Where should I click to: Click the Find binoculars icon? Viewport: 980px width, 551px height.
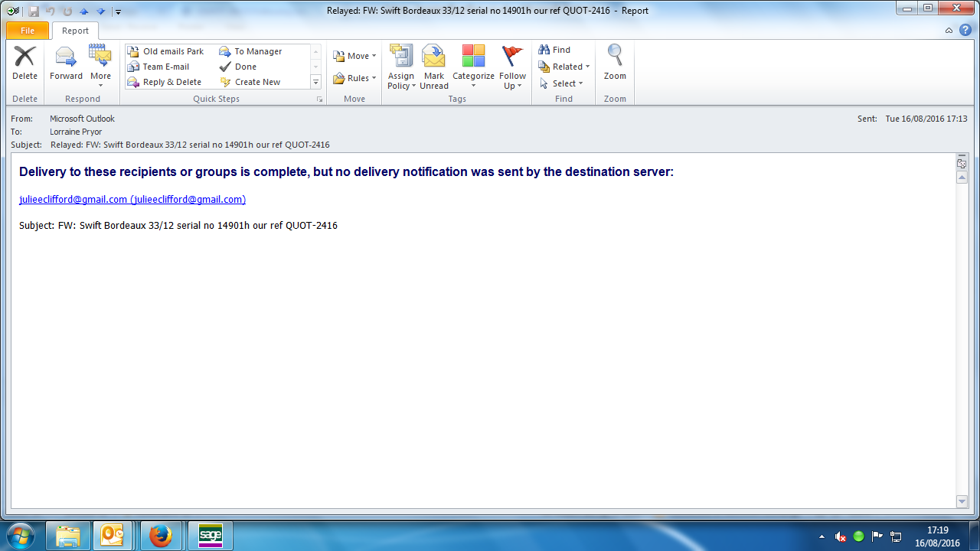click(x=544, y=50)
